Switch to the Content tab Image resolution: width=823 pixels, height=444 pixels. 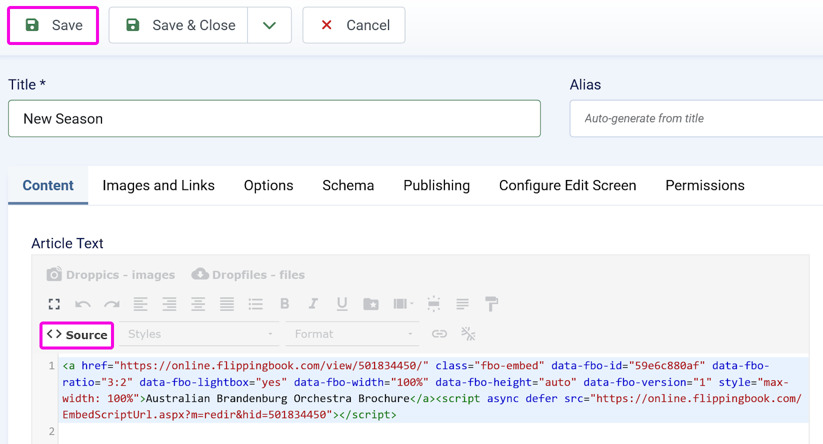[x=48, y=185]
